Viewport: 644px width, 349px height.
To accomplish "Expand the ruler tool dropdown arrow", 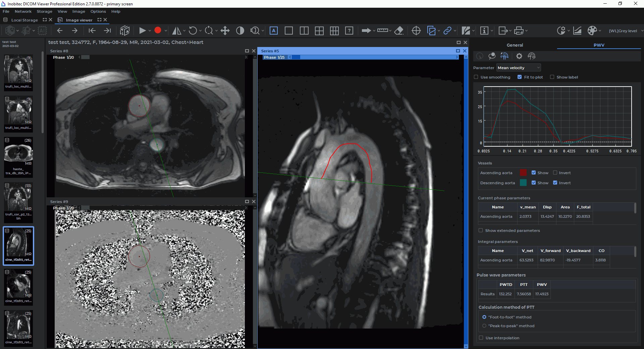I will point(390,31).
